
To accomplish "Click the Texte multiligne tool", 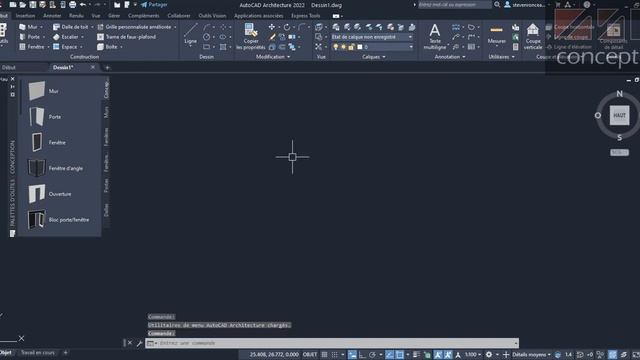I will 435,36.
